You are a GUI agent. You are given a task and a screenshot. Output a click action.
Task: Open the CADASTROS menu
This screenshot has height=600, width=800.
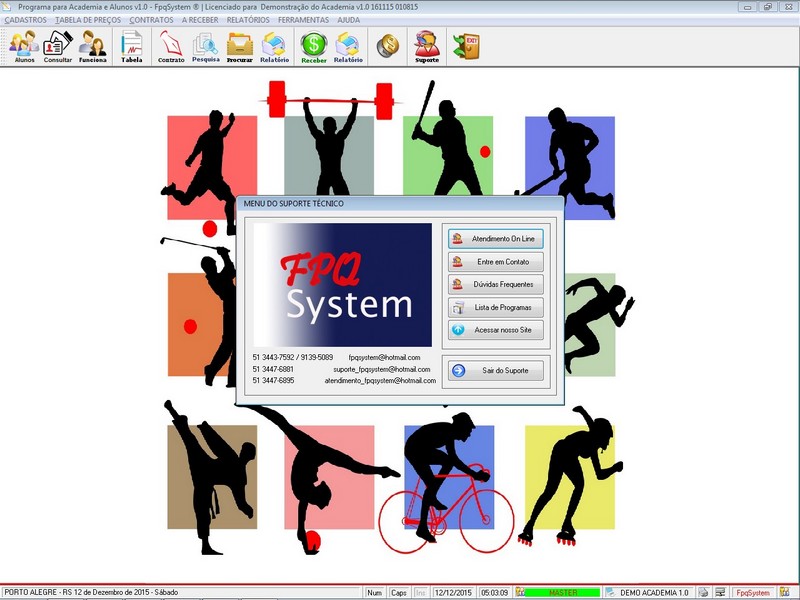(x=26, y=20)
